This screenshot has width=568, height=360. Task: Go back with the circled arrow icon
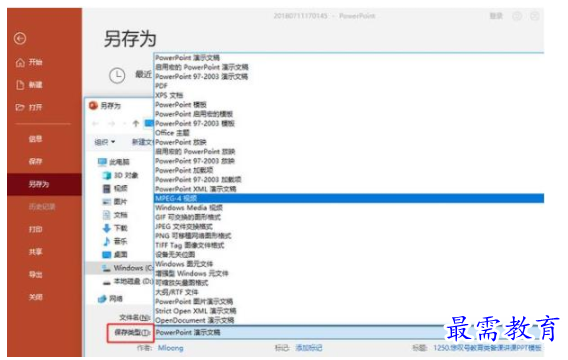(20, 38)
